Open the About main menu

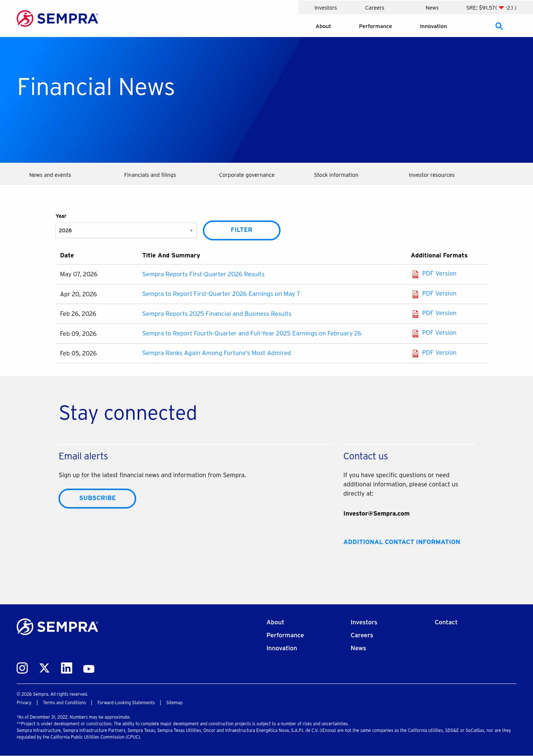point(324,26)
